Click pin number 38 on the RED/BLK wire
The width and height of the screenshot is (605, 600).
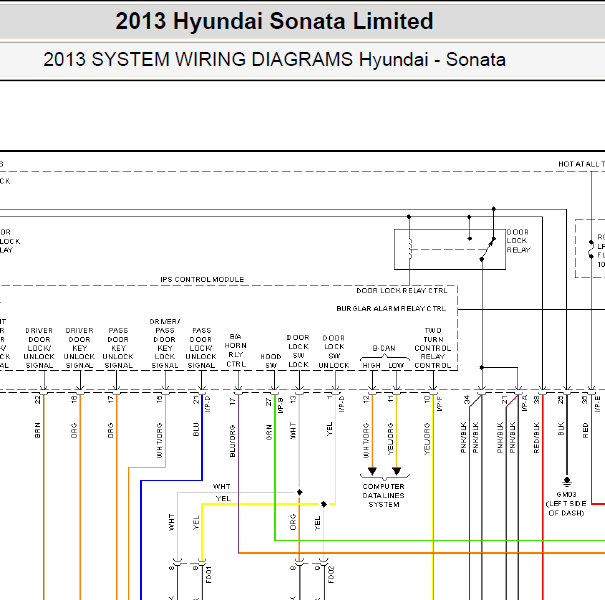[536, 400]
